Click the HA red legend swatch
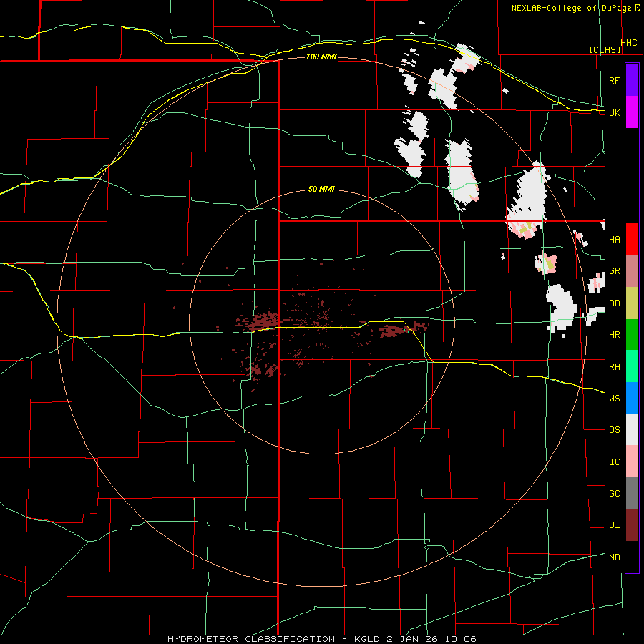The image size is (644, 644). pyautogui.click(x=632, y=239)
